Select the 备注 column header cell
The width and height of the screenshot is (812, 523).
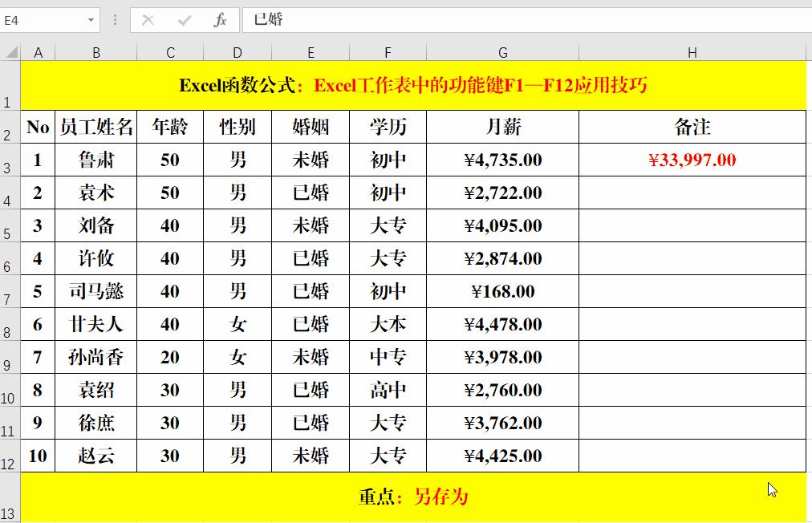[x=692, y=127]
